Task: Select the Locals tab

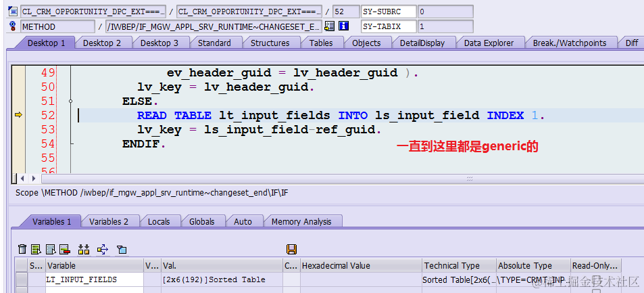Action: click(x=159, y=221)
